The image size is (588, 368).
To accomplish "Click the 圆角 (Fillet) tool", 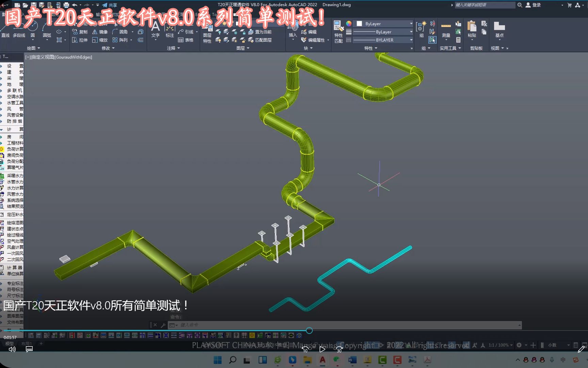I will click(x=120, y=32).
